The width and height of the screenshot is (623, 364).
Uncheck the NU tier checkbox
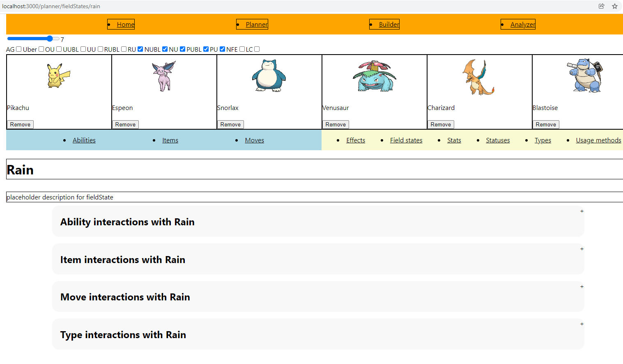182,49
